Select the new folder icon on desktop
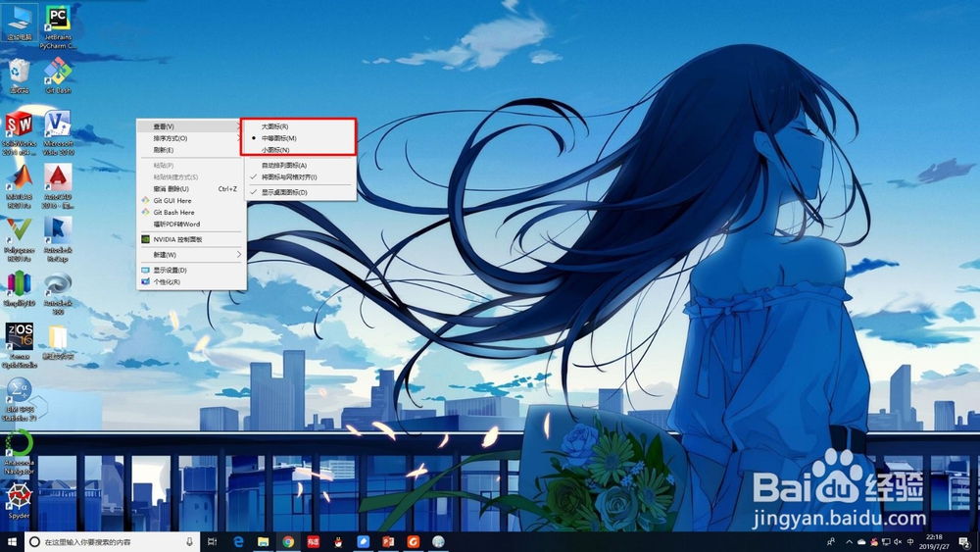 click(x=58, y=341)
